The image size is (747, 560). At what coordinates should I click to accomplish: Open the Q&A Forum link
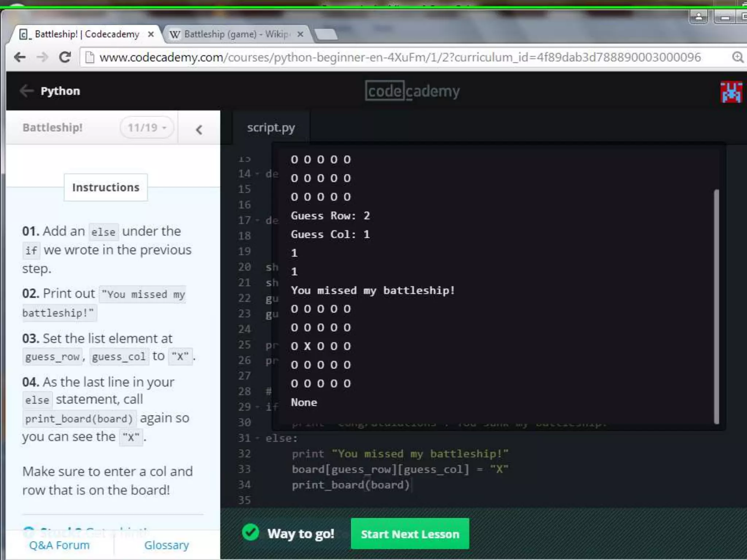pos(59,545)
